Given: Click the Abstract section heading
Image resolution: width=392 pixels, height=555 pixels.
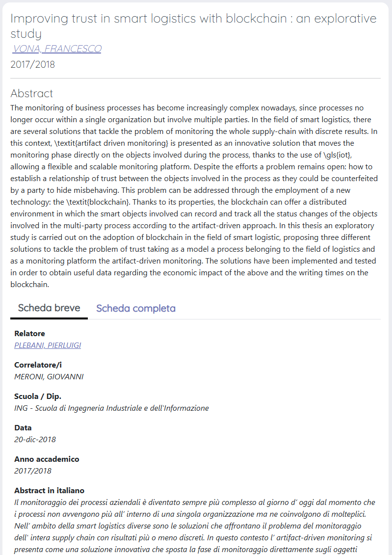Looking at the screenshot, I should [x=32, y=93].
